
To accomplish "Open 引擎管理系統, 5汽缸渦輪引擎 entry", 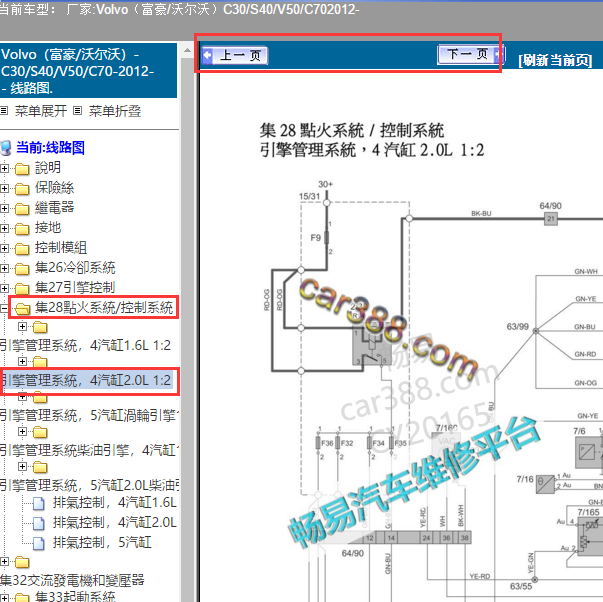I will point(89,415).
